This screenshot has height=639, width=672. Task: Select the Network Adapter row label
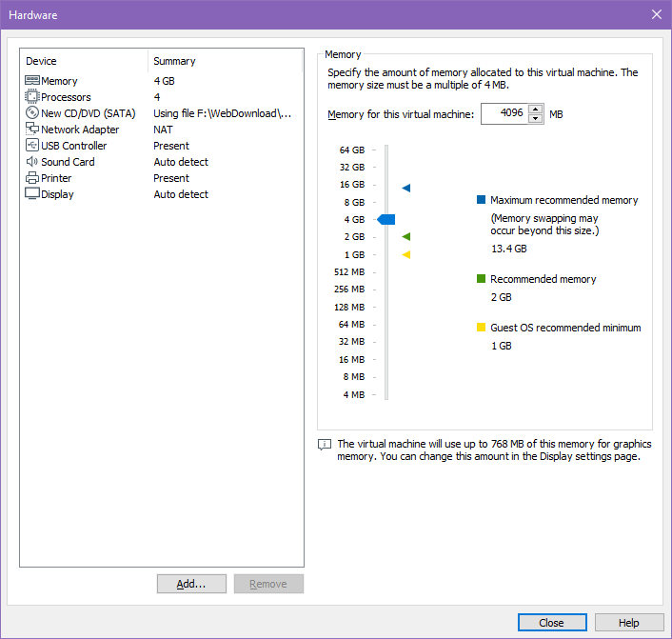(80, 130)
